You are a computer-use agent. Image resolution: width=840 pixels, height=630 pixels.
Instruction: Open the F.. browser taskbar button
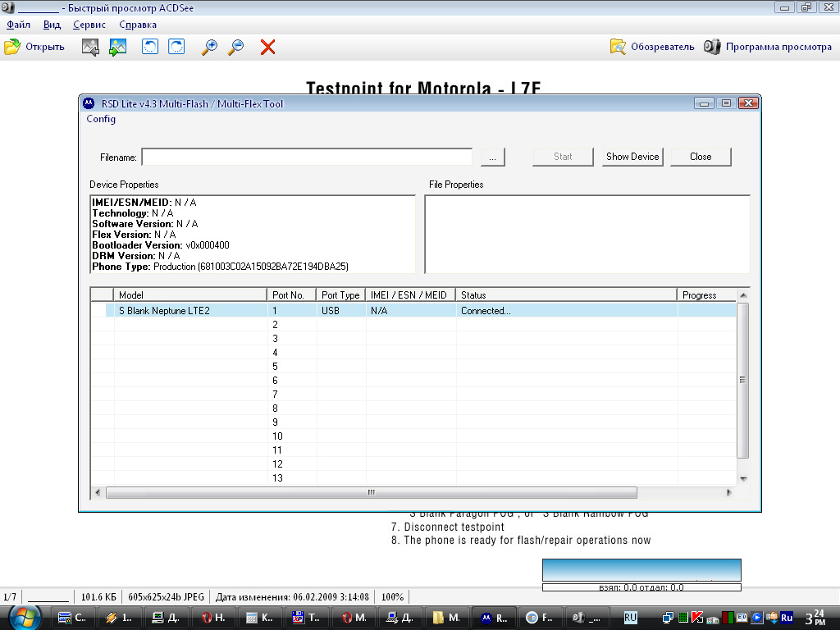tap(540, 618)
